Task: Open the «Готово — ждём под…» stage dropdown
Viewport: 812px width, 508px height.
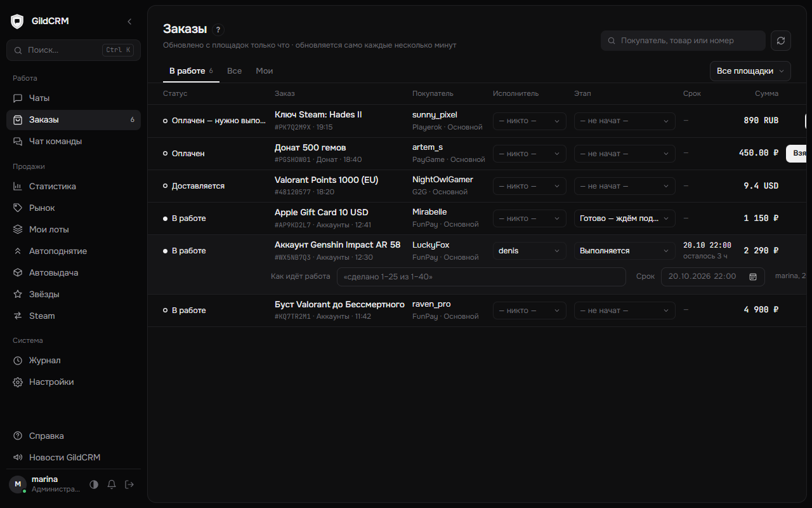Action: tap(625, 218)
